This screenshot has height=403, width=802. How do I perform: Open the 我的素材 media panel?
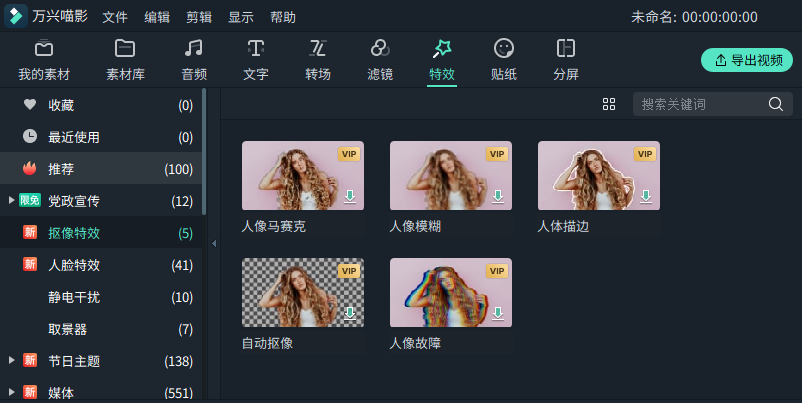(44, 59)
